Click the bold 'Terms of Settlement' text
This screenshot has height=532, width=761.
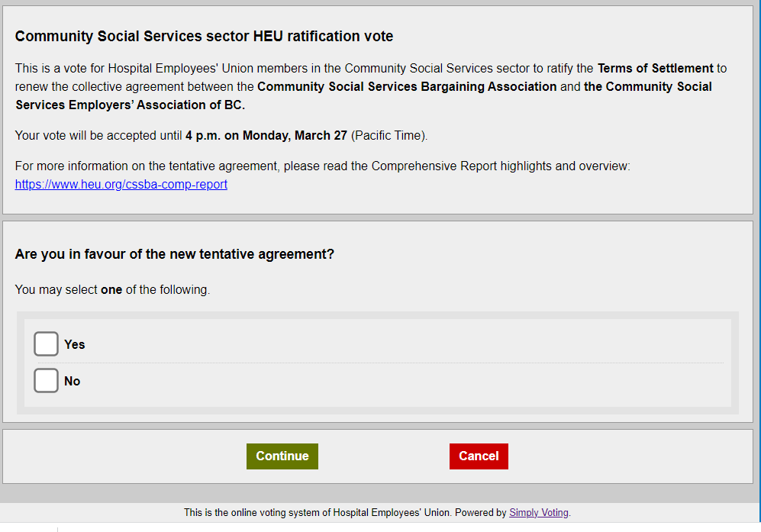click(x=655, y=69)
